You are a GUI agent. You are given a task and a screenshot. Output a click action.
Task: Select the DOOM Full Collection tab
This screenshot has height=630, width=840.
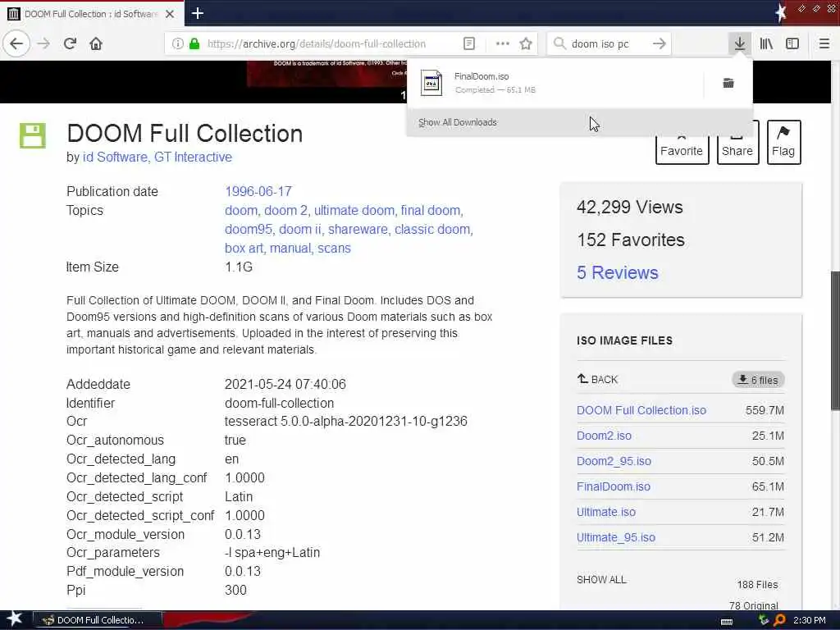(92, 14)
